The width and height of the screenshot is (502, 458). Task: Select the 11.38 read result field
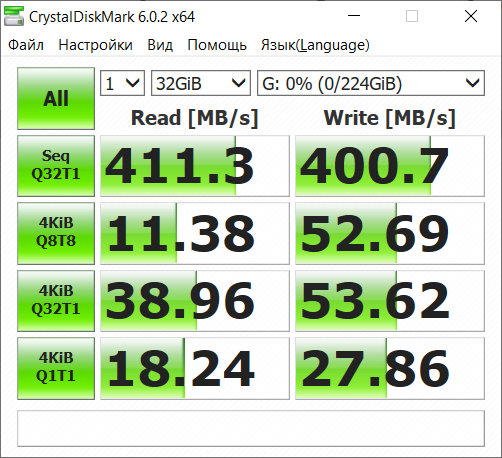pyautogui.click(x=195, y=233)
